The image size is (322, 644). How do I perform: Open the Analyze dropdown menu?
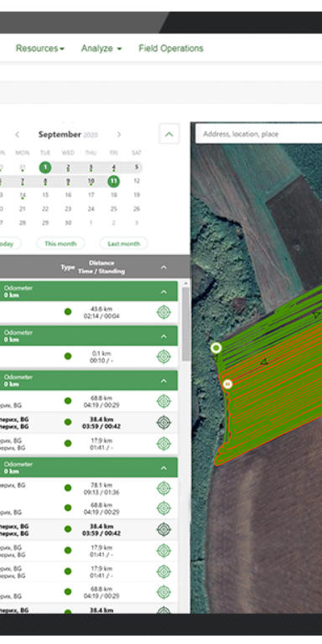click(101, 49)
